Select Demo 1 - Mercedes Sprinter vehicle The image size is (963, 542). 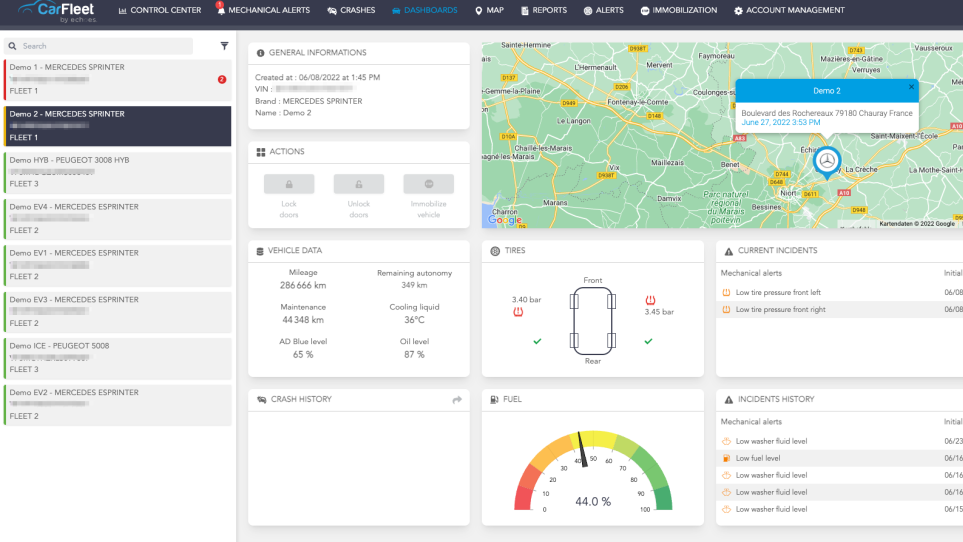coord(117,79)
